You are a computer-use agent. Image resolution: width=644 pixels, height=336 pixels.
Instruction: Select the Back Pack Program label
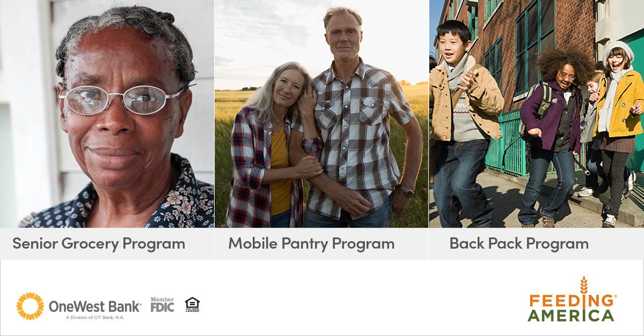point(519,243)
